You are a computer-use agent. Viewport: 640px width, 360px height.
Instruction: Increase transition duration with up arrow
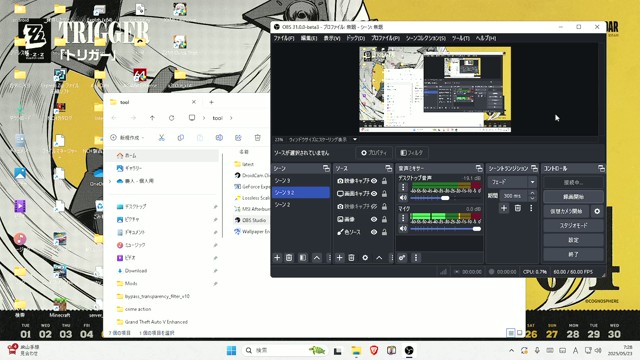point(532,193)
